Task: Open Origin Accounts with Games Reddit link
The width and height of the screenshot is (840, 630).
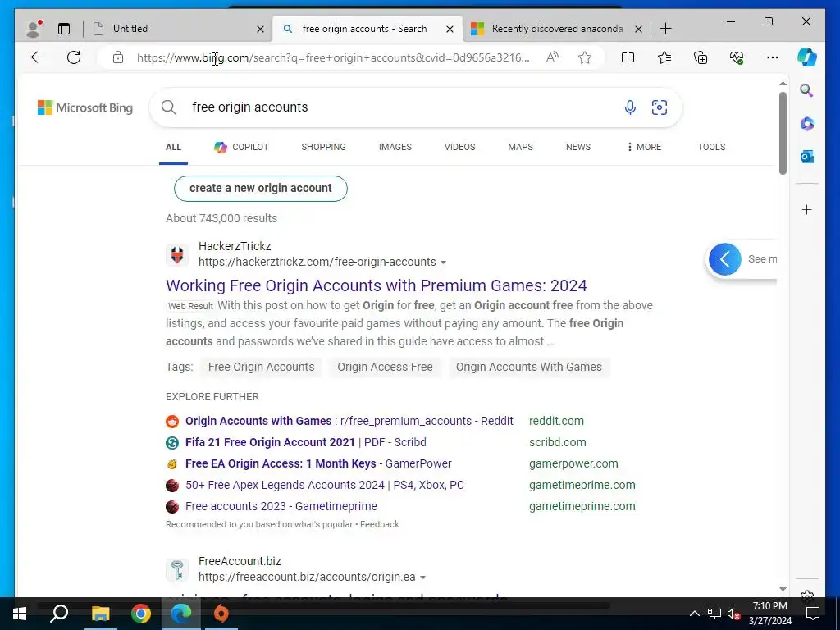Action: 349,421
